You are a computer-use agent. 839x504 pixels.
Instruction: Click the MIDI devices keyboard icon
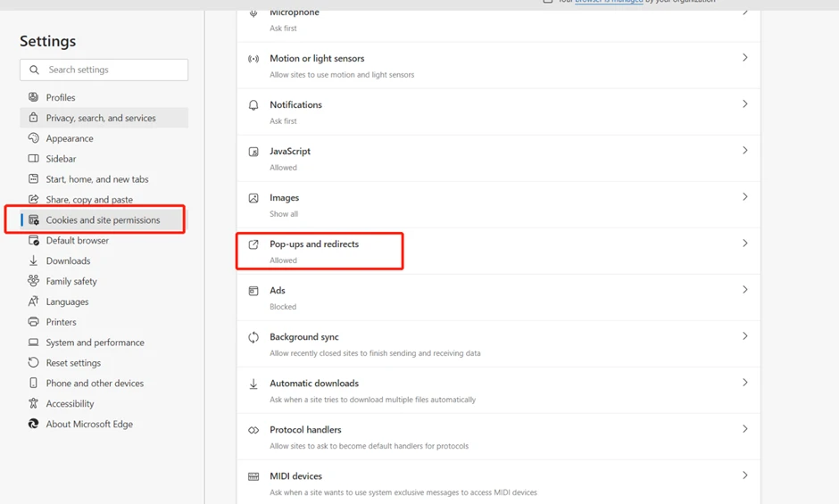coord(253,476)
